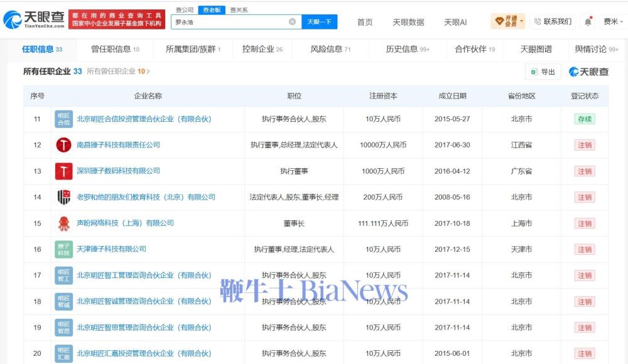The image size is (628, 364).
Task: Click the logo of 深圳锤子数码科技有限公司
Action: coord(63,171)
